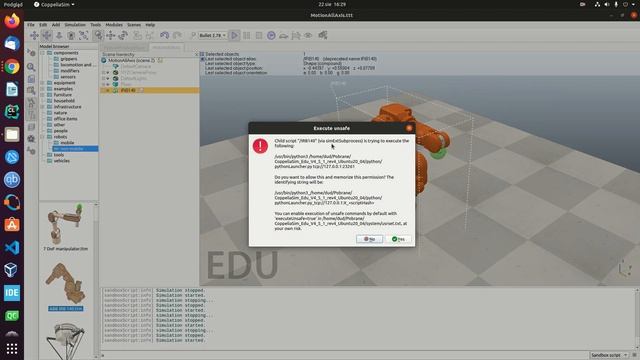This screenshot has width=640, height=360.
Task: Collapse the components folder in Model browser
Action: [42, 53]
